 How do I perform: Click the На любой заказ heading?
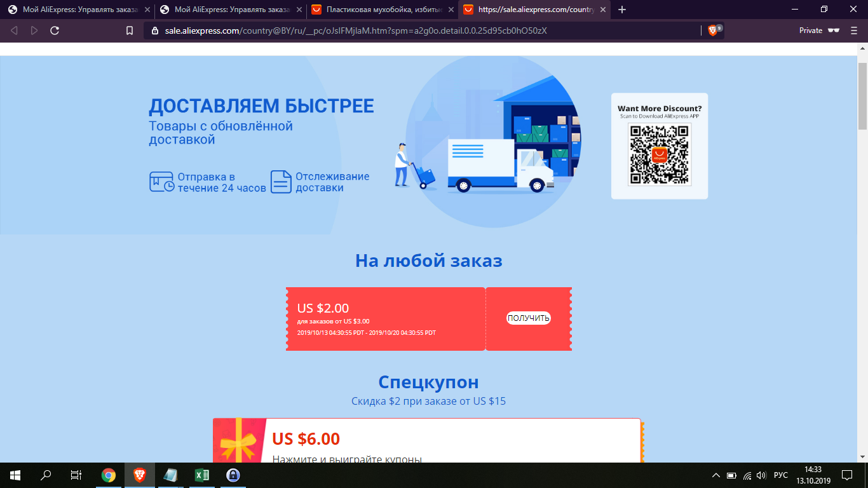point(429,261)
